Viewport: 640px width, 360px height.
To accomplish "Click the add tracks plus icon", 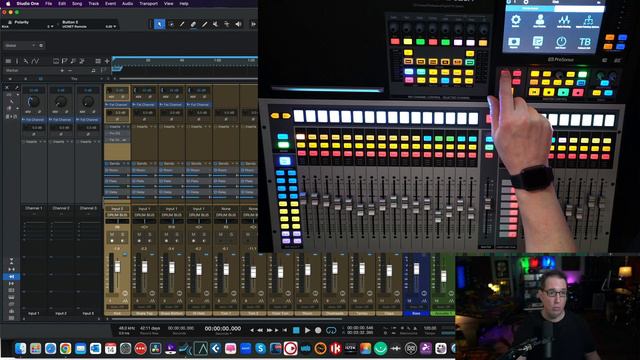I will [x=107, y=61].
